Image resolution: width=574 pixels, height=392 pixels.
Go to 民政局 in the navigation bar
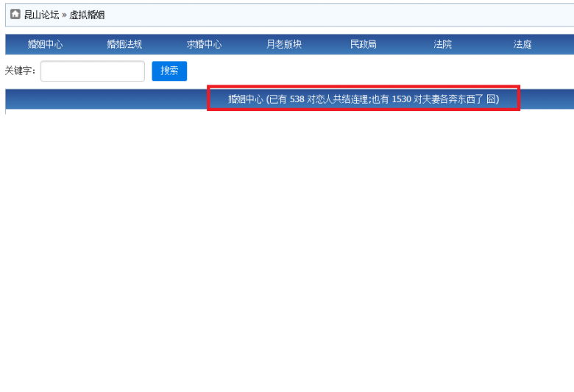(363, 44)
